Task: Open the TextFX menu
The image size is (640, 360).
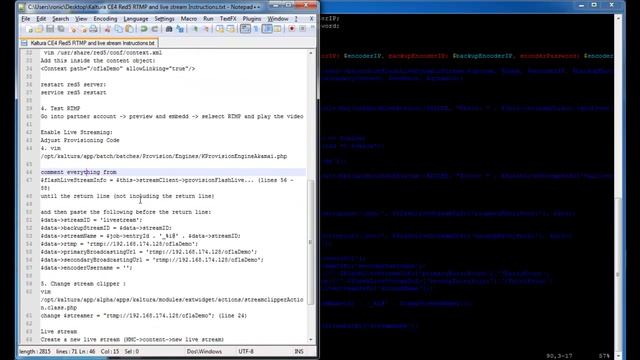Action: coord(228,19)
